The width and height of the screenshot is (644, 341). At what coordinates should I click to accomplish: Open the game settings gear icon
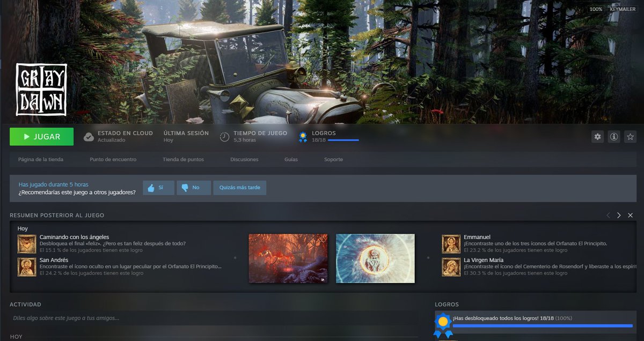tap(597, 137)
